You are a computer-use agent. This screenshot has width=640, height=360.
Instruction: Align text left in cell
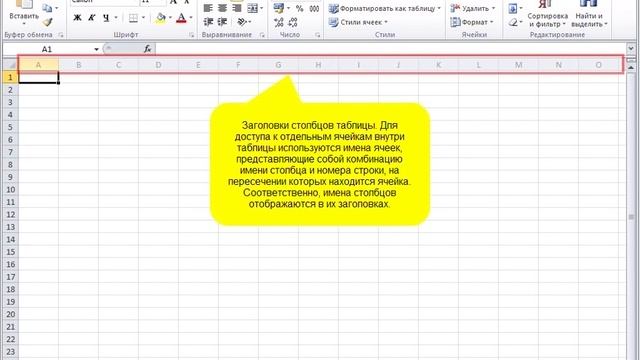tap(208, 8)
